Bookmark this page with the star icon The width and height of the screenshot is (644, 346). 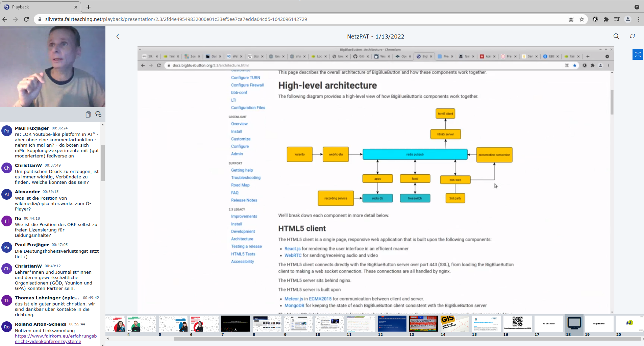tap(582, 19)
